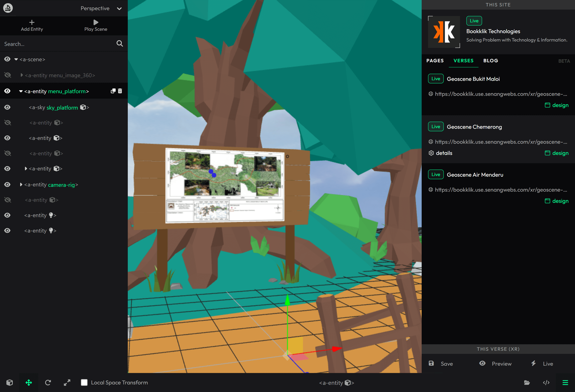The height and width of the screenshot is (392, 575).
Task: Select the scale tool icon
Action: 67,382
